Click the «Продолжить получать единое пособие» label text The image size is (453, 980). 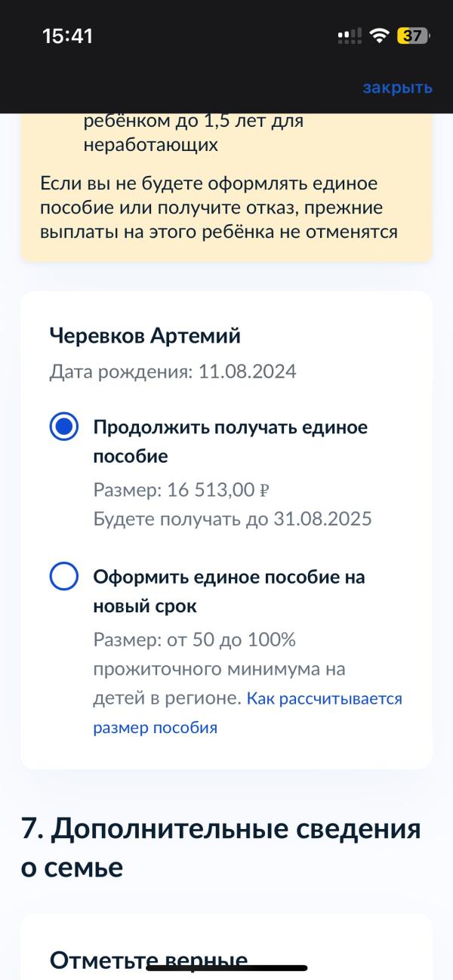[230, 442]
